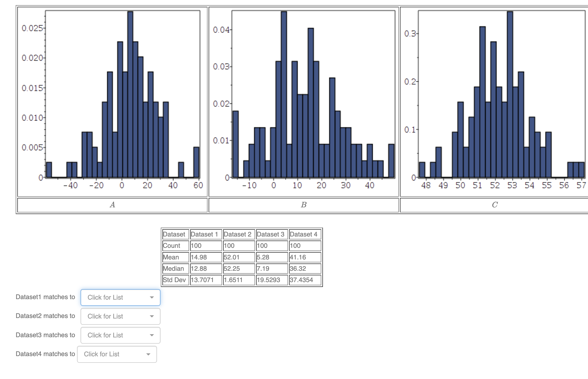The width and height of the screenshot is (588, 379).
Task: Click the Dataset 2 column header
Action: tap(238, 234)
